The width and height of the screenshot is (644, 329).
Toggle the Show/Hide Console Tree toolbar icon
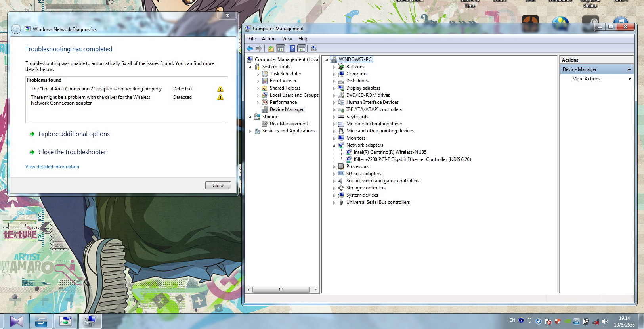click(281, 48)
